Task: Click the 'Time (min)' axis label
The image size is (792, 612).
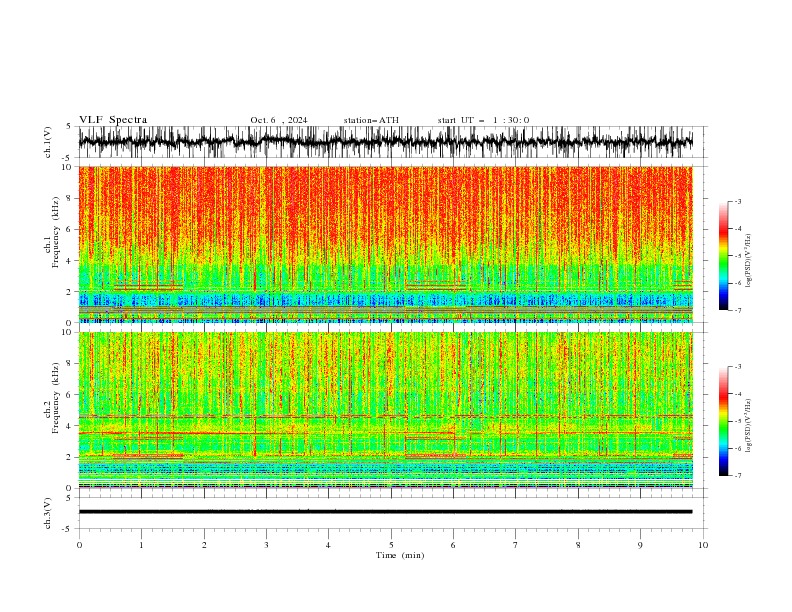Action: (x=400, y=555)
